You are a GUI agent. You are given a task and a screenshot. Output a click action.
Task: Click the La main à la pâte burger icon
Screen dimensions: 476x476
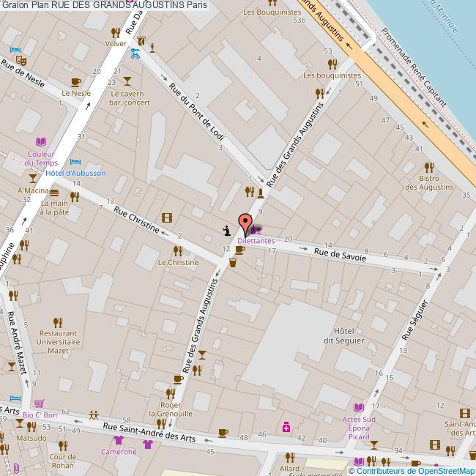(x=54, y=192)
